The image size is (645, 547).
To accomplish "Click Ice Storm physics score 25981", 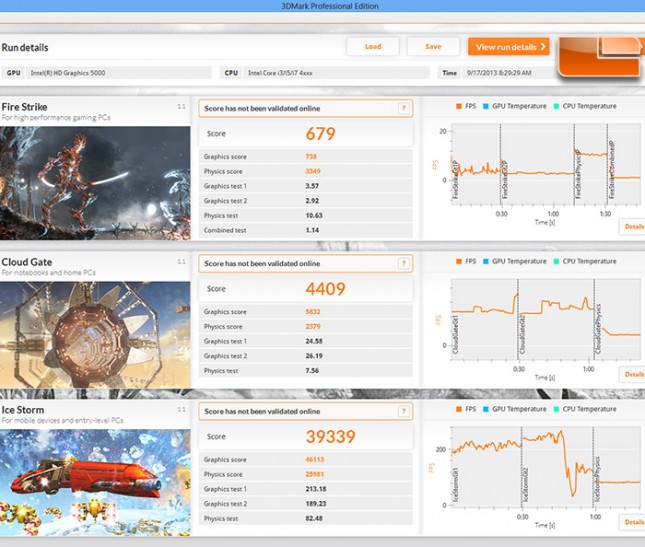I will click(315, 474).
